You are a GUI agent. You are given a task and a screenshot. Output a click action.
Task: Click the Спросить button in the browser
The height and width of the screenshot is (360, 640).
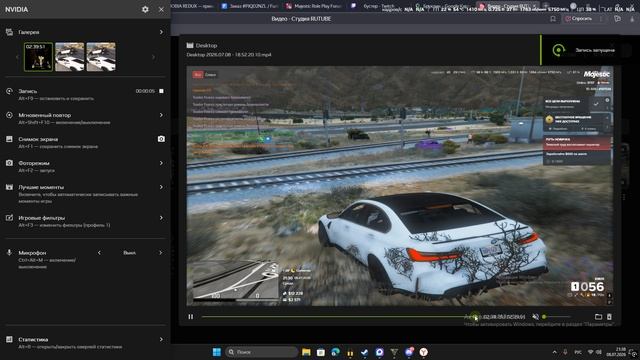579,19
